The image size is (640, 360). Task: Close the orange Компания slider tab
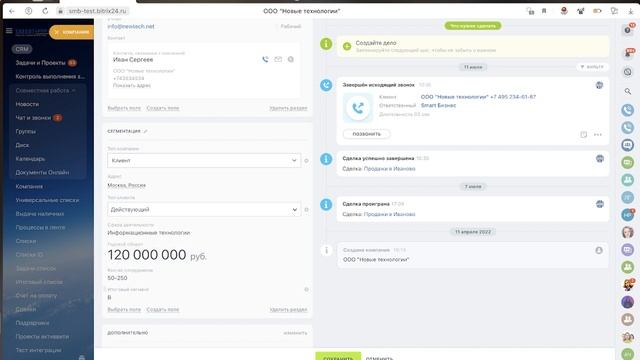(56, 32)
